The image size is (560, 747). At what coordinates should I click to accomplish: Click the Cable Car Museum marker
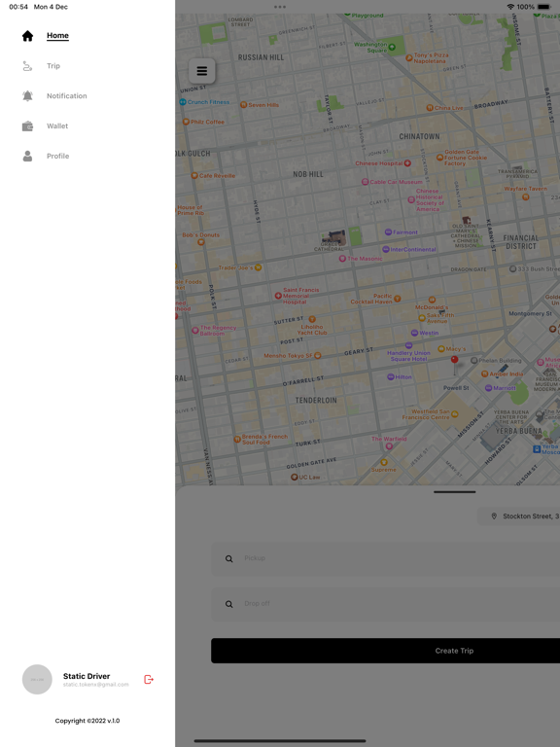[366, 182]
